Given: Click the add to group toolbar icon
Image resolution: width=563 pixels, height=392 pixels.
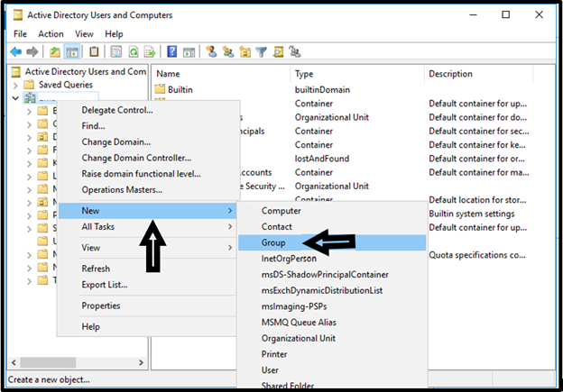Looking at the screenshot, I should 295,52.
